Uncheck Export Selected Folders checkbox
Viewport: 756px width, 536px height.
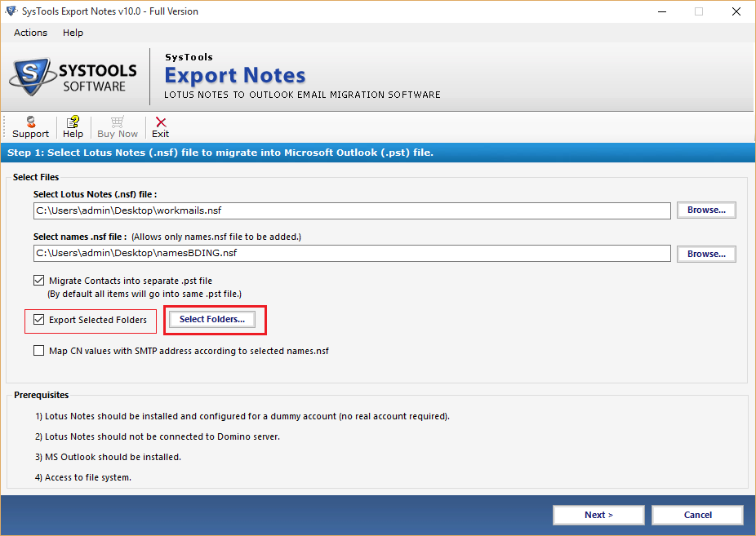[x=39, y=319]
